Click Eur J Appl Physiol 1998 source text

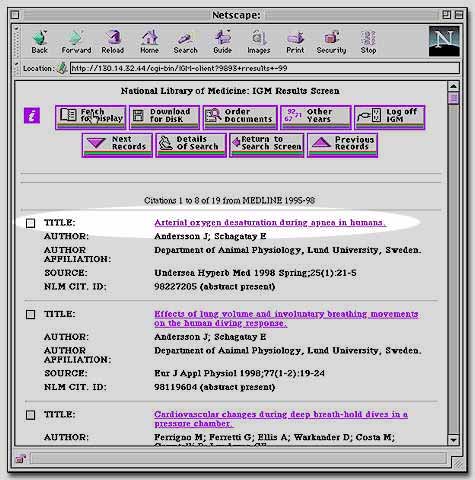239,373
